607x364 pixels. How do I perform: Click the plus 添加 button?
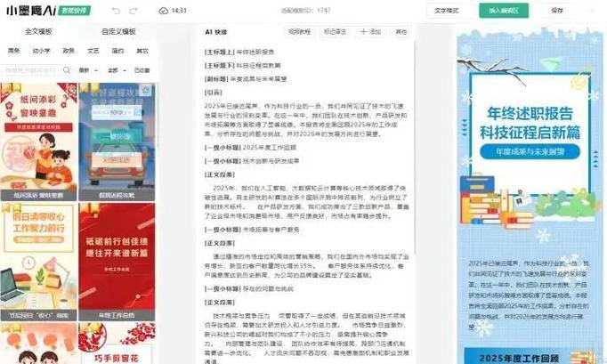[x=370, y=32]
